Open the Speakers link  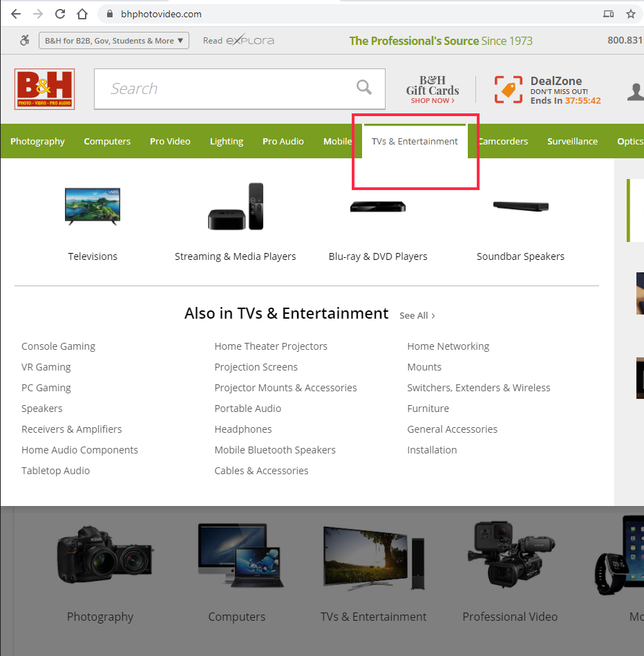coord(42,409)
